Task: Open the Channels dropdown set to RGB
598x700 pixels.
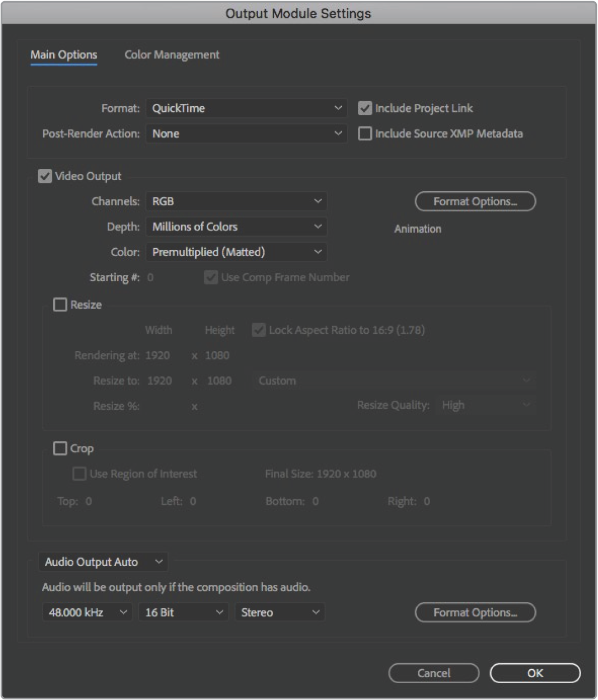Action: (x=236, y=201)
